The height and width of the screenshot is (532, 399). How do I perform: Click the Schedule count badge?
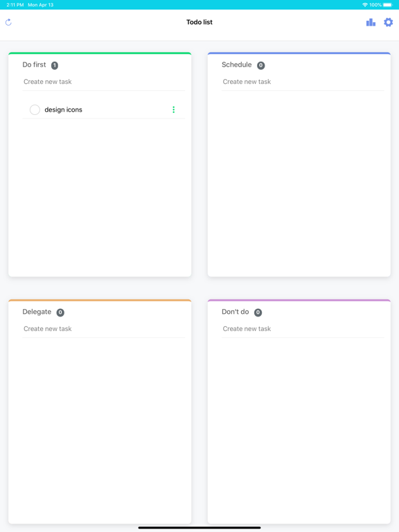[260, 65]
